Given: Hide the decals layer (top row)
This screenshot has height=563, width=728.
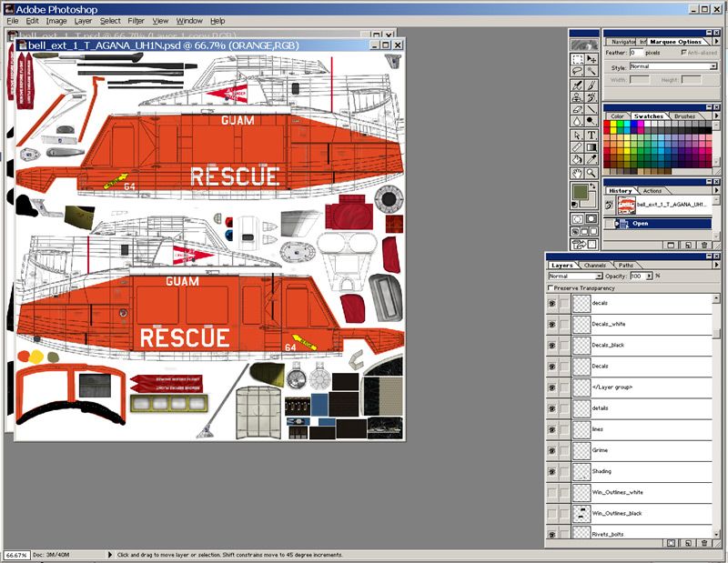Looking at the screenshot, I should coord(552,303).
